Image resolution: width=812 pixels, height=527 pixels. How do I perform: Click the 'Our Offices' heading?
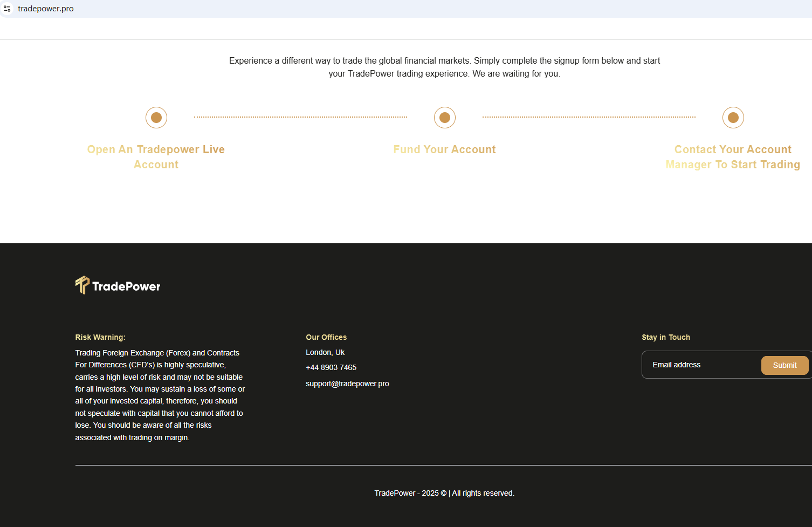[326, 337]
